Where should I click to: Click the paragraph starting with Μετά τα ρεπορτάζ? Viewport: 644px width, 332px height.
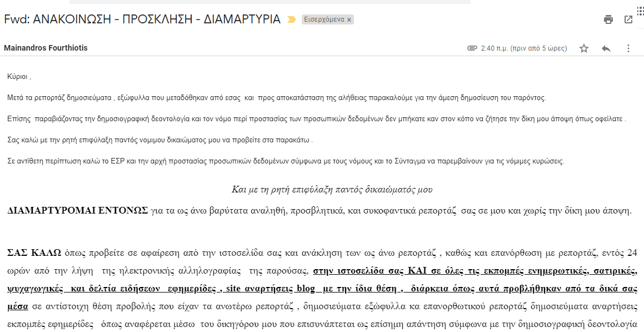(x=277, y=98)
